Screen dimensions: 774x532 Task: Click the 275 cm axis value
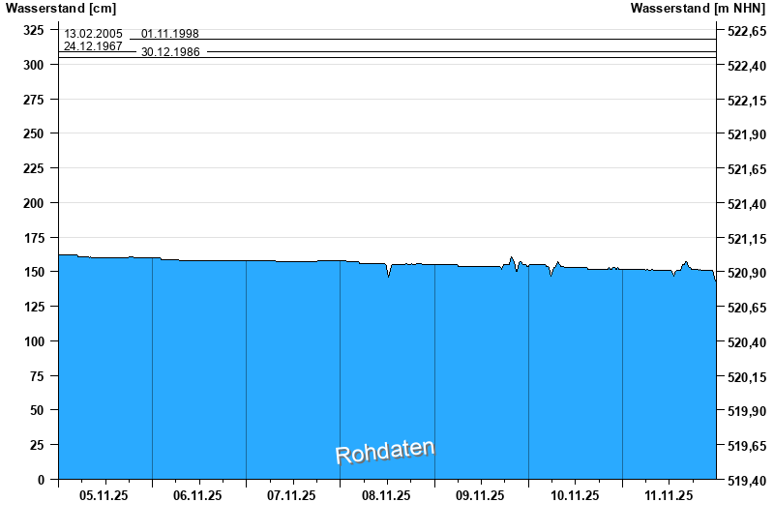(x=34, y=100)
